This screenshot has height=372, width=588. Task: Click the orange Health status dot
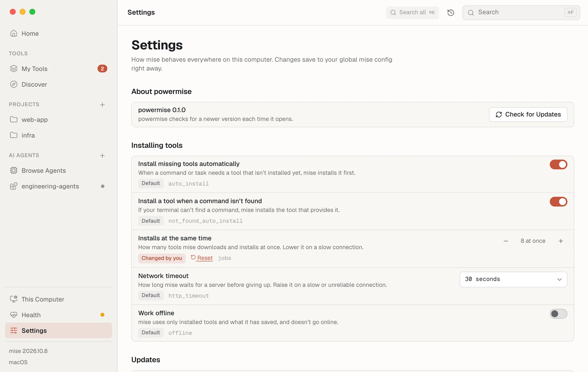coord(102,315)
